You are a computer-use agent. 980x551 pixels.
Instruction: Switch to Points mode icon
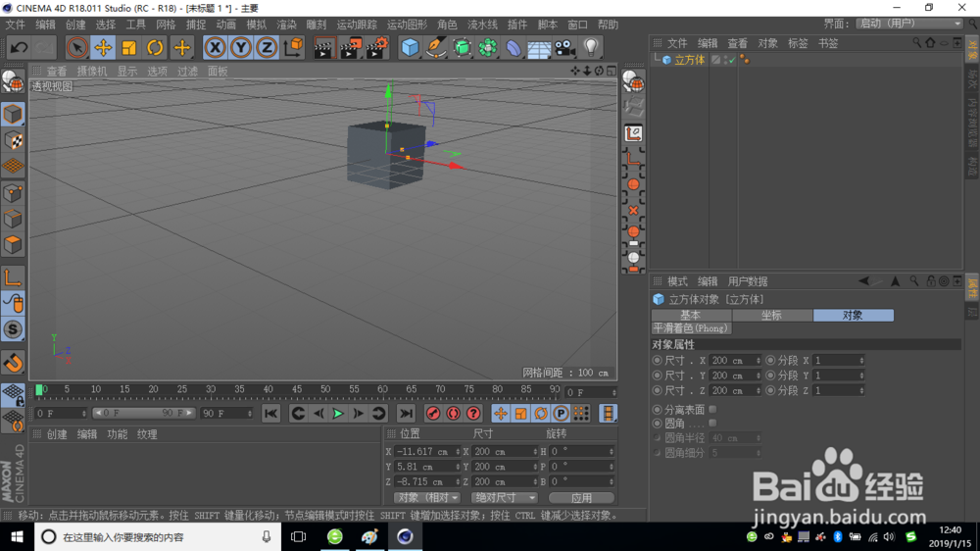13,192
